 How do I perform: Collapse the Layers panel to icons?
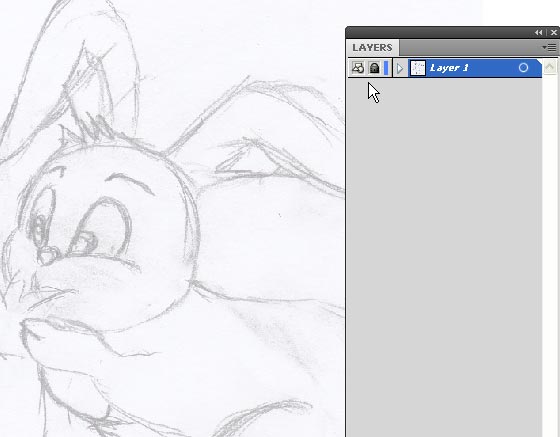pyautogui.click(x=539, y=32)
